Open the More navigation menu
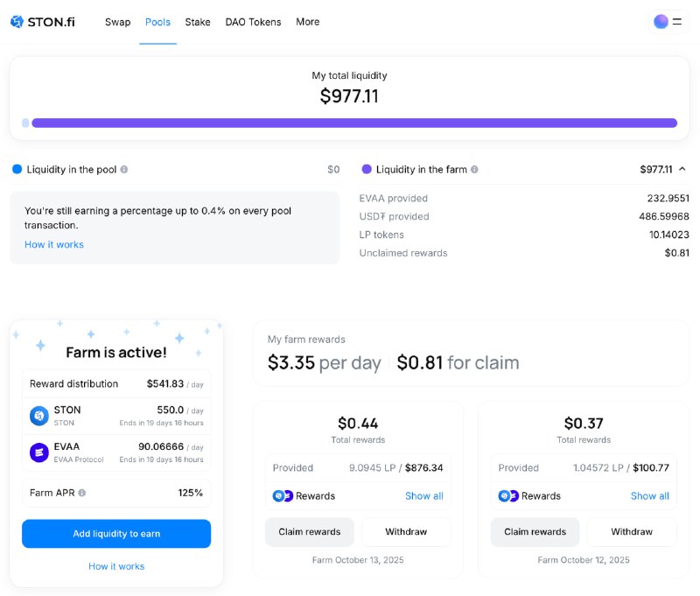Image resolution: width=700 pixels, height=596 pixels. tap(307, 22)
